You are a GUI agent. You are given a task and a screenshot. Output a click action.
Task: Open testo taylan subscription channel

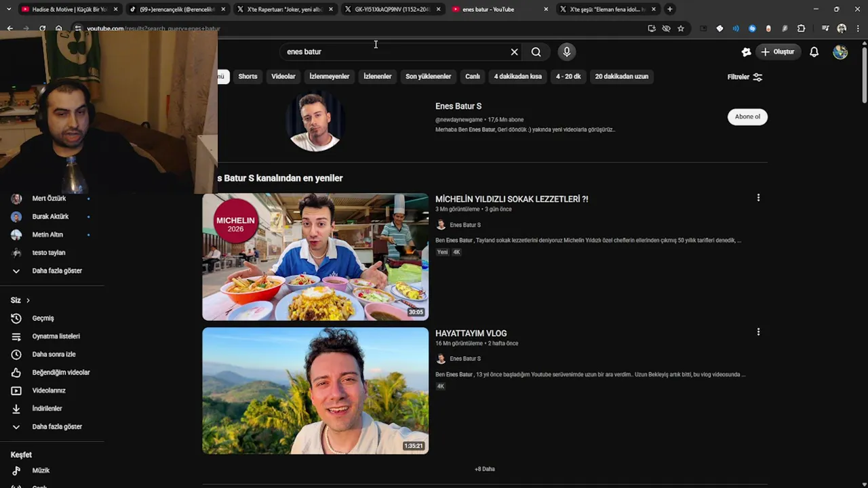coord(49,253)
